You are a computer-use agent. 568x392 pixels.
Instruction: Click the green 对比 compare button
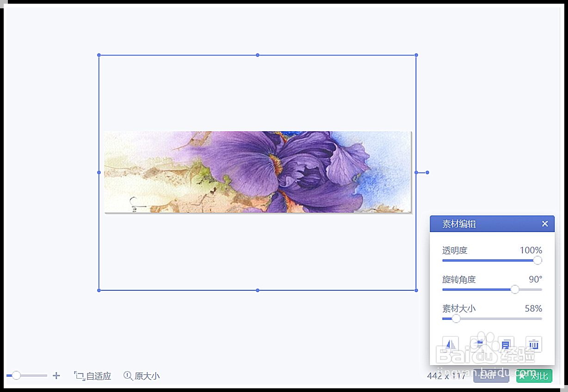pos(534,376)
